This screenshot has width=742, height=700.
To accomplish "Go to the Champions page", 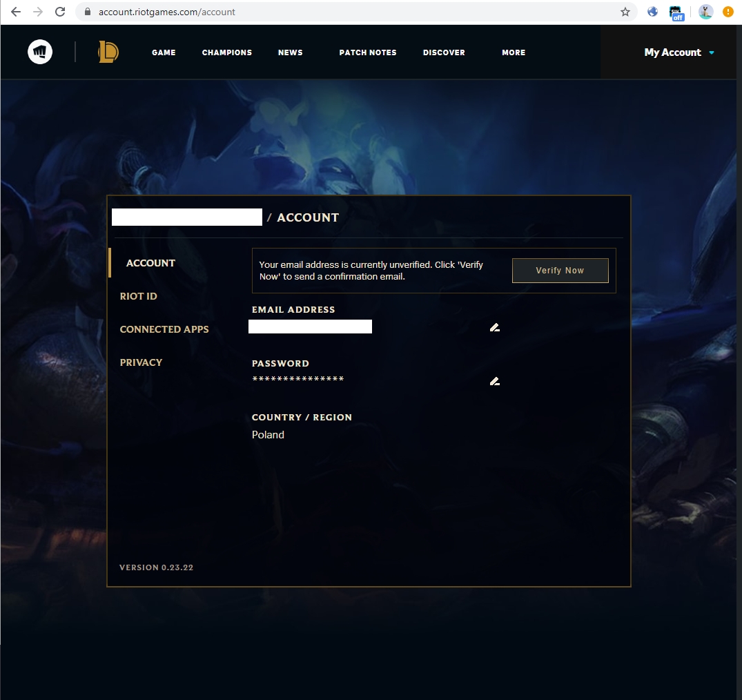I will pyautogui.click(x=227, y=52).
